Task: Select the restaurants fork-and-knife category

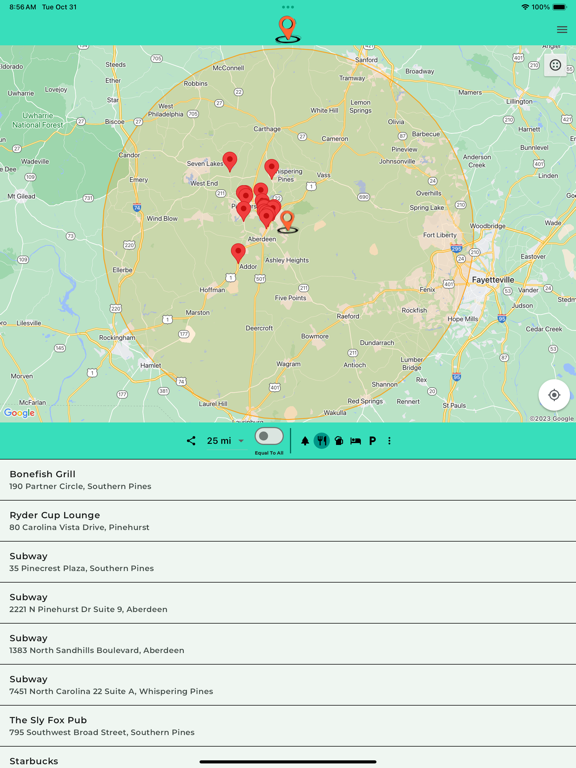Action: click(x=322, y=441)
